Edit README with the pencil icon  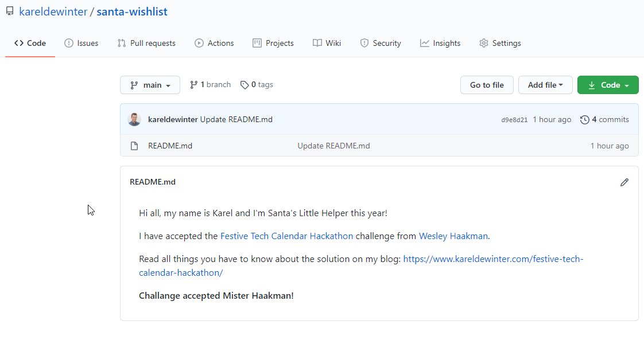624,182
